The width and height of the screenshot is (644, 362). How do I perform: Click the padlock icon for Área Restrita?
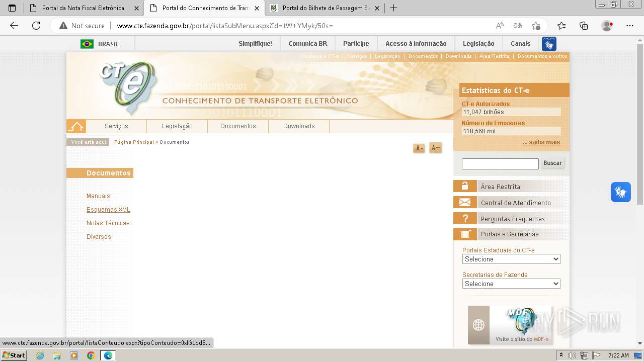pyautogui.click(x=465, y=186)
